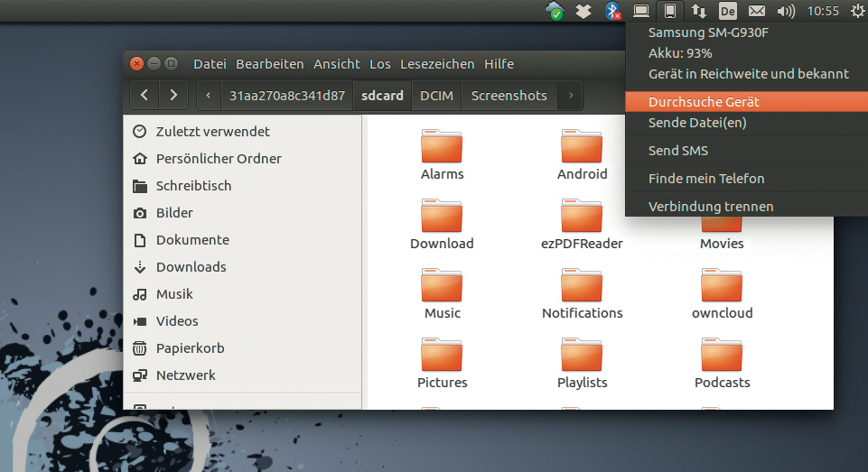The image size is (868, 472).
Task: Select Durchsuche Gerät menu entry
Action: click(x=704, y=102)
